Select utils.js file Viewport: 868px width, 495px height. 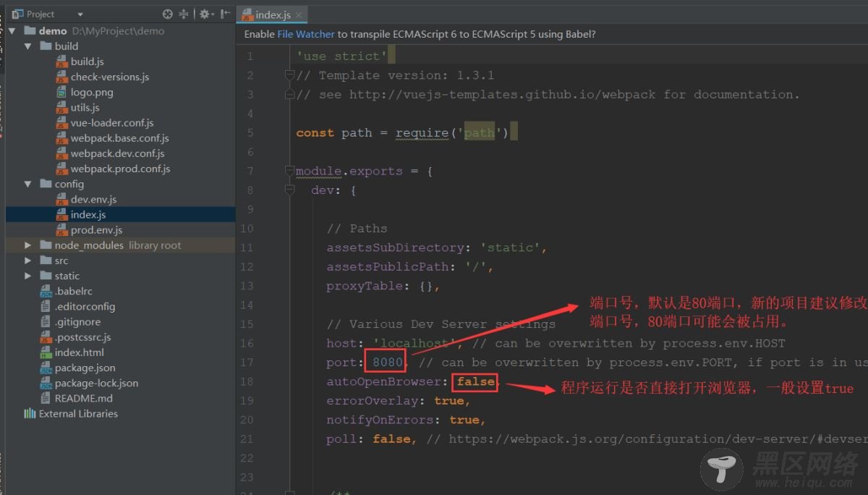point(85,107)
